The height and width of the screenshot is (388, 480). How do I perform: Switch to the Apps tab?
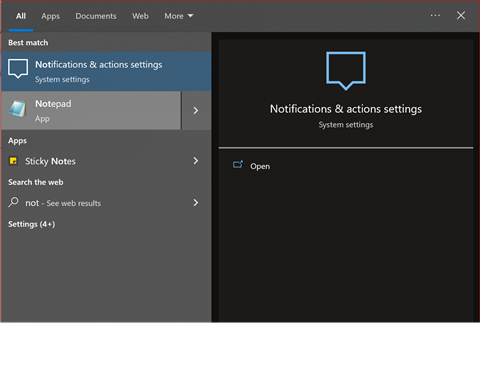pyautogui.click(x=50, y=16)
